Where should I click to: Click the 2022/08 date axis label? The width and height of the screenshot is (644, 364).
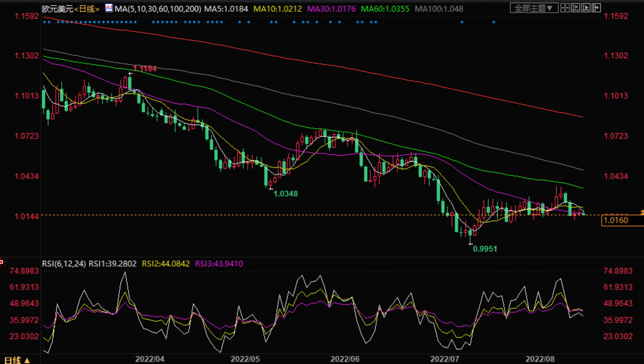pos(540,359)
